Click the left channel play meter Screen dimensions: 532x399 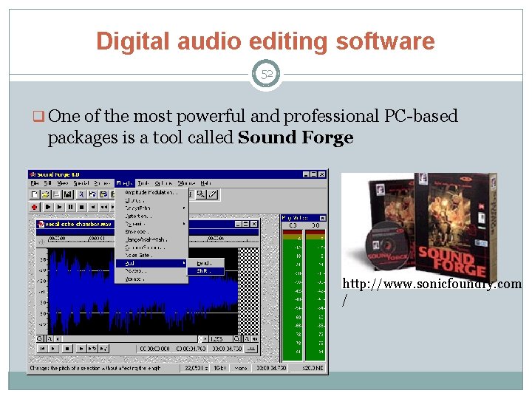(292, 295)
